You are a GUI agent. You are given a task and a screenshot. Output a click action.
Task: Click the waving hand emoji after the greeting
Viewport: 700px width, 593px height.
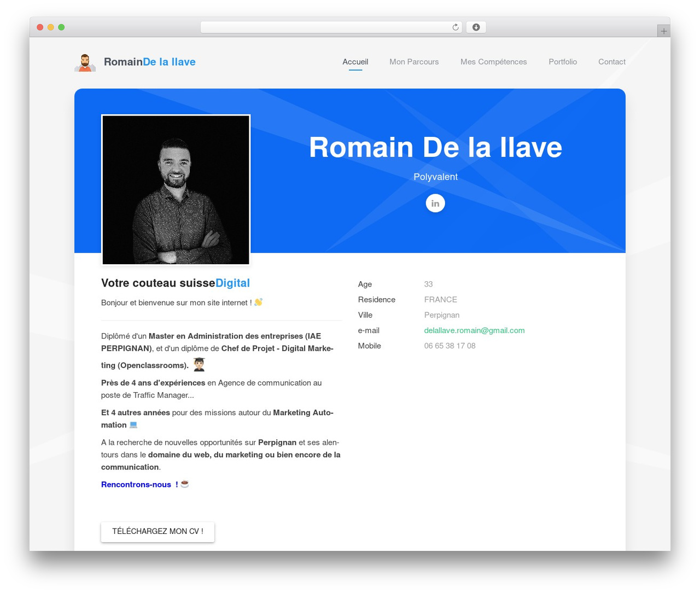point(259,302)
